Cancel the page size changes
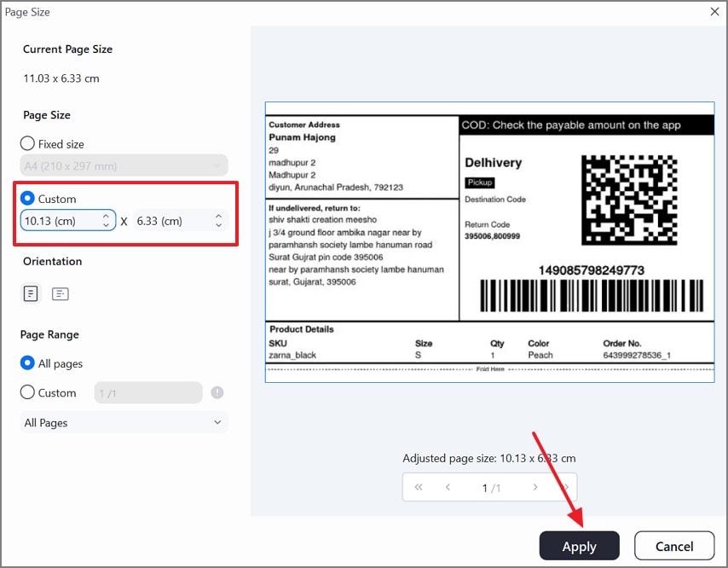The height and width of the screenshot is (568, 728). pos(674,546)
